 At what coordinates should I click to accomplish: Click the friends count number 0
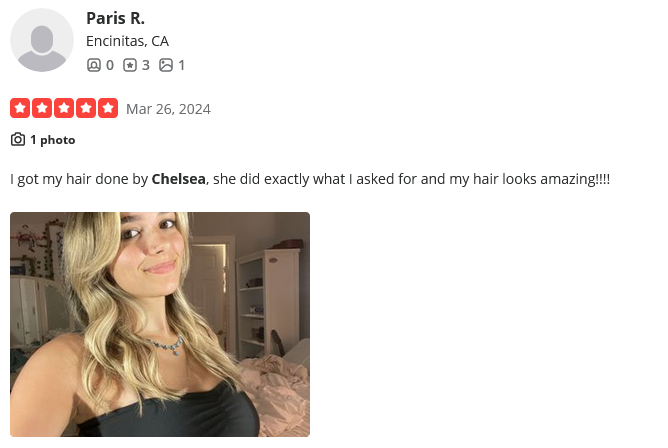pos(110,65)
